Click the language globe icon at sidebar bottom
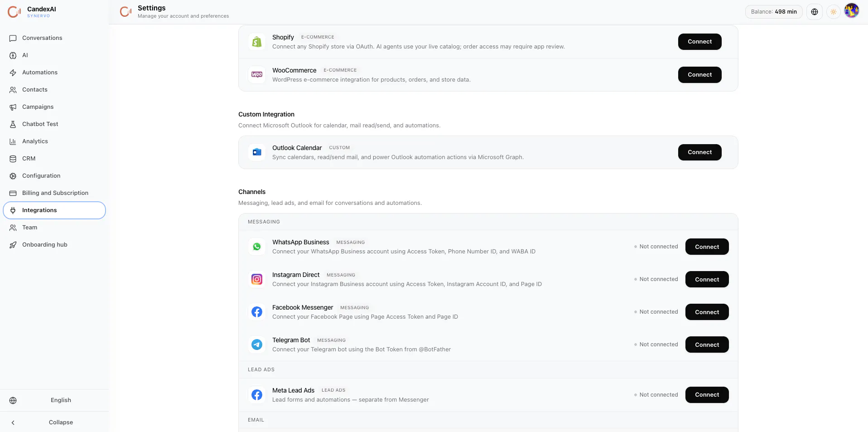Viewport: 868px width, 432px height. [13, 400]
